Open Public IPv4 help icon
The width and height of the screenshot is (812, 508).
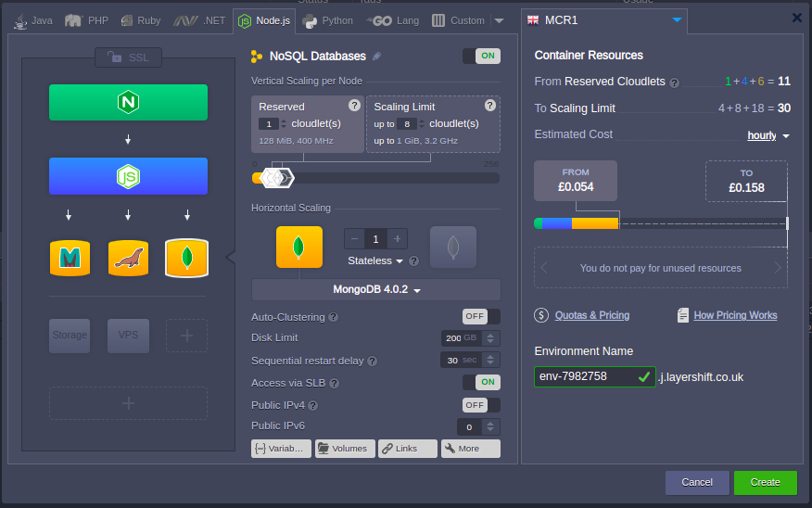[x=312, y=405]
